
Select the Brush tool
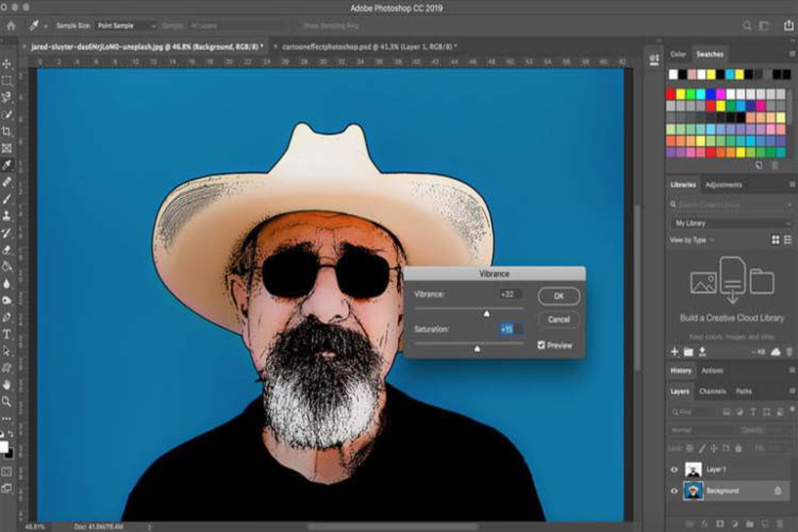click(x=7, y=199)
